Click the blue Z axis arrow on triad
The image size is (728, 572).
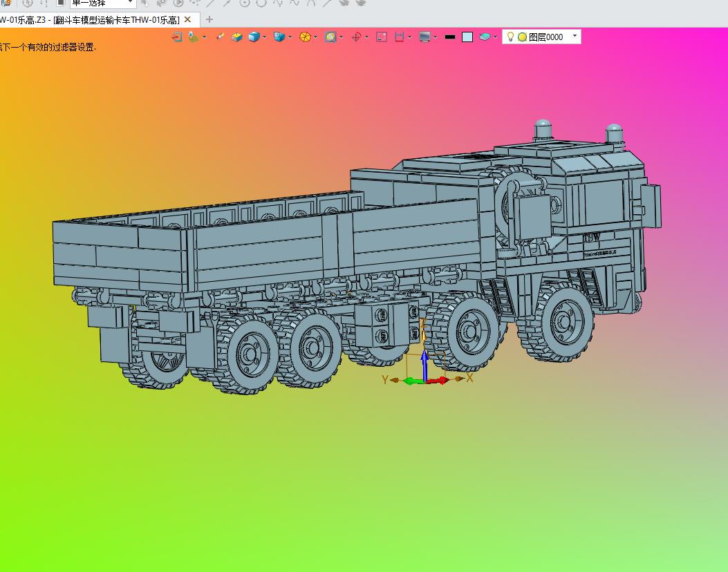(424, 364)
